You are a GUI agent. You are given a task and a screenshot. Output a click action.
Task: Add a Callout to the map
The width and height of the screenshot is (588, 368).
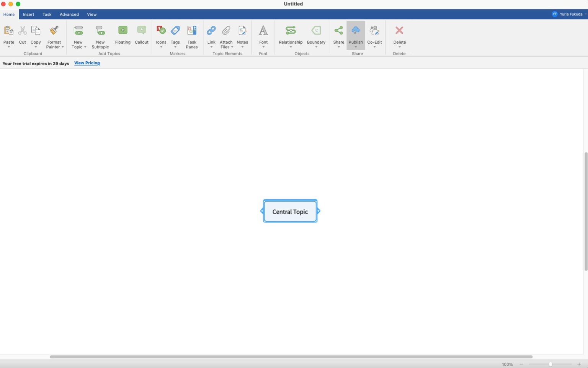(142, 34)
